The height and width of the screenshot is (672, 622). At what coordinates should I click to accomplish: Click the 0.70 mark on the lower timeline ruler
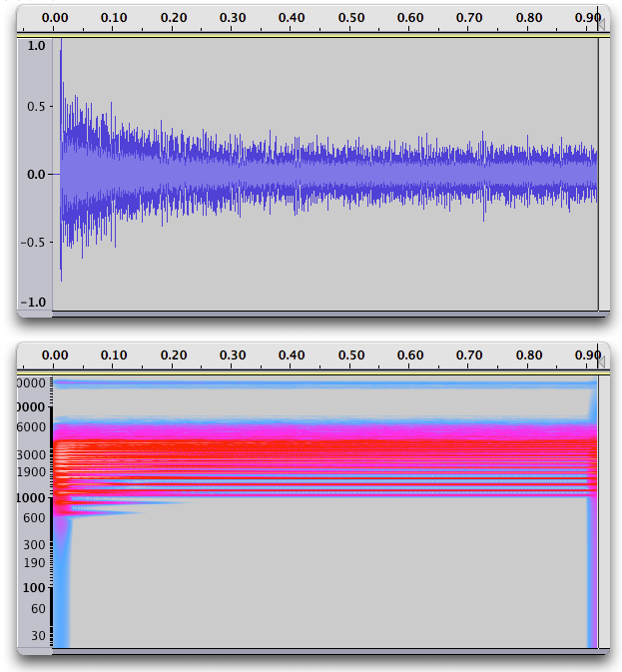point(469,354)
